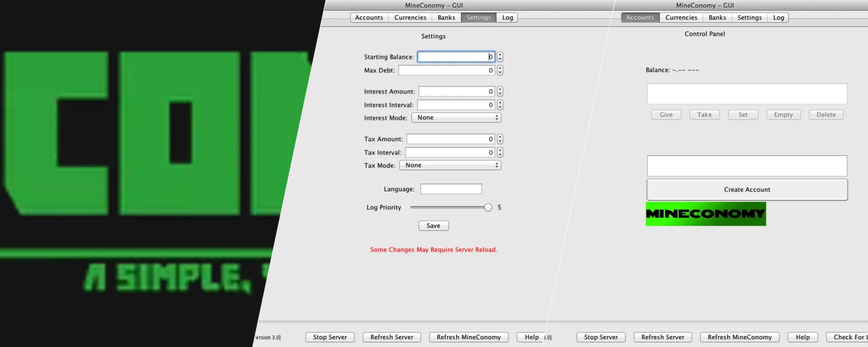Open the Interest Mode dropdown

[456, 118]
